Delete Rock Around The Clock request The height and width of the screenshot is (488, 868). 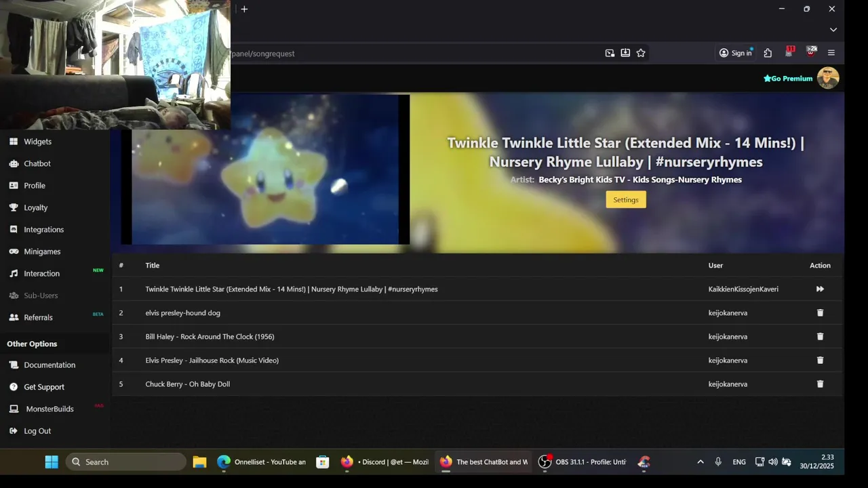pos(820,336)
